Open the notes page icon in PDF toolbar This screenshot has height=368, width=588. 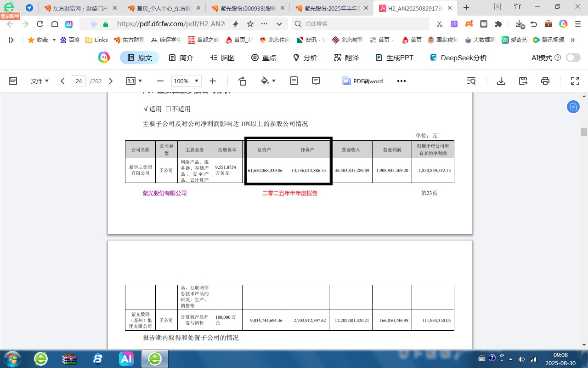[x=294, y=81]
